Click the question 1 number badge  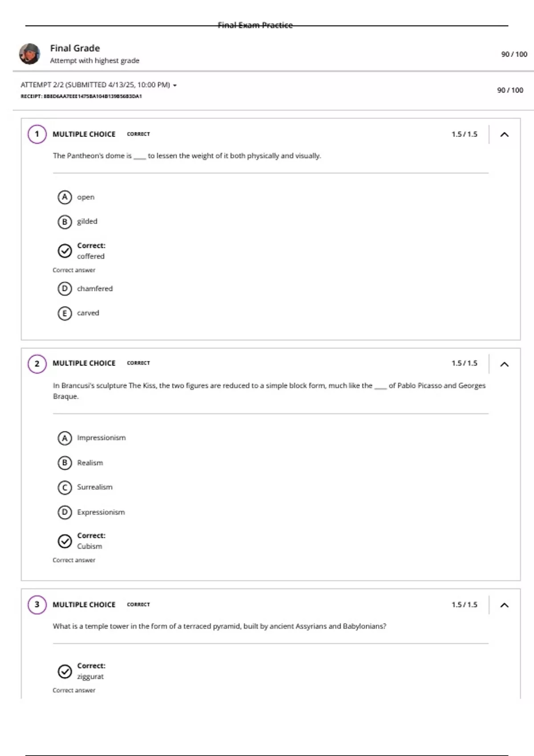[x=37, y=134]
